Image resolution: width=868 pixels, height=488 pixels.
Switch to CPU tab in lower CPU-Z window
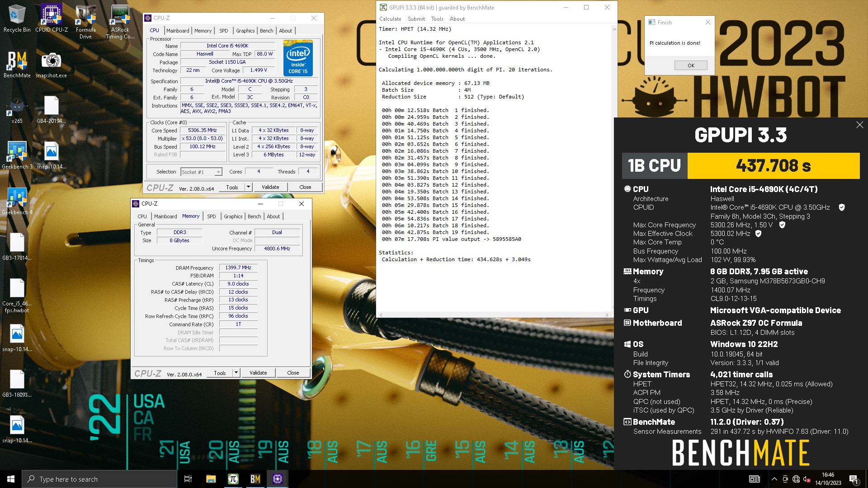(x=142, y=216)
